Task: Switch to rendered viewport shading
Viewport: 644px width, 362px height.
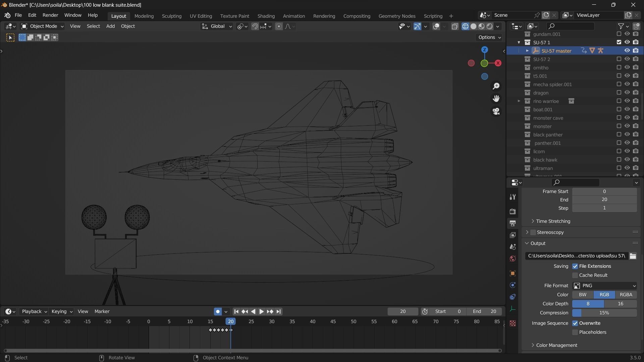Action: pos(490,26)
